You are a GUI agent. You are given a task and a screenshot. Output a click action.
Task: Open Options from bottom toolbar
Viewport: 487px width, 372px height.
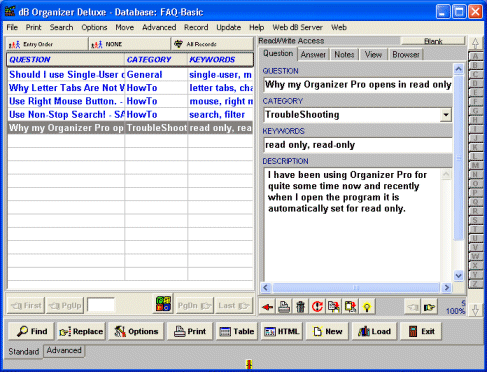coord(136,331)
